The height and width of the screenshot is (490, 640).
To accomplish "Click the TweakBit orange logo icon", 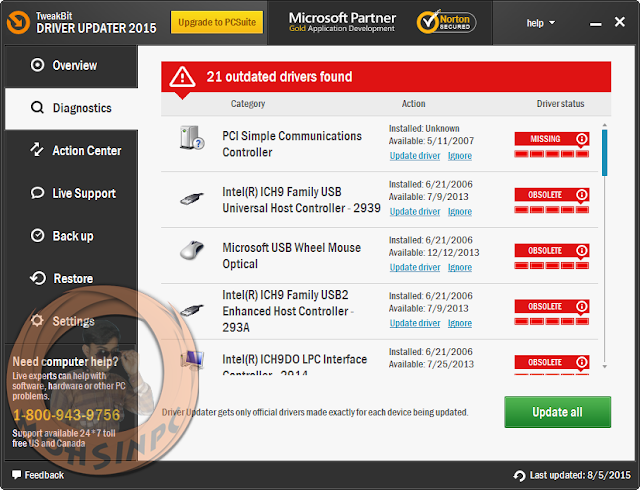I will 18,22.
